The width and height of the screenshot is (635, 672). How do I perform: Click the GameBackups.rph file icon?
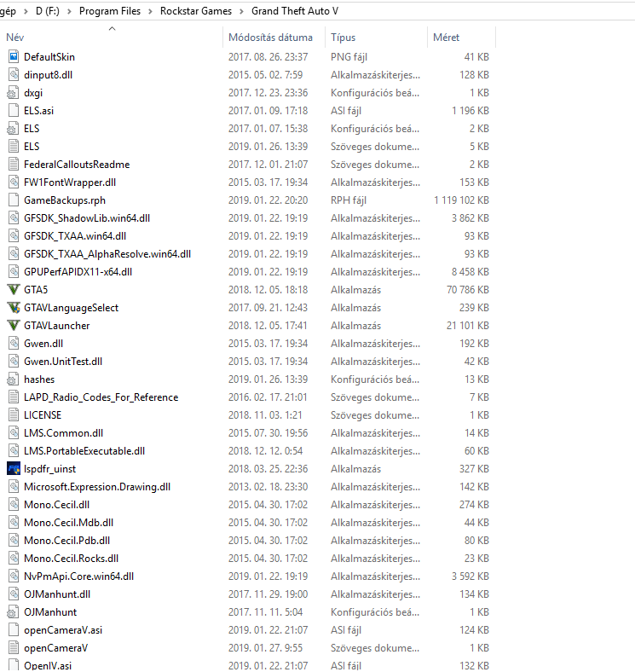14,200
